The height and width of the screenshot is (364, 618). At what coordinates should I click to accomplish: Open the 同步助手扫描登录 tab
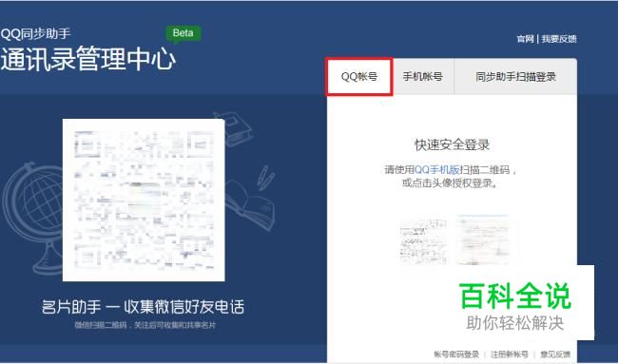tap(515, 76)
